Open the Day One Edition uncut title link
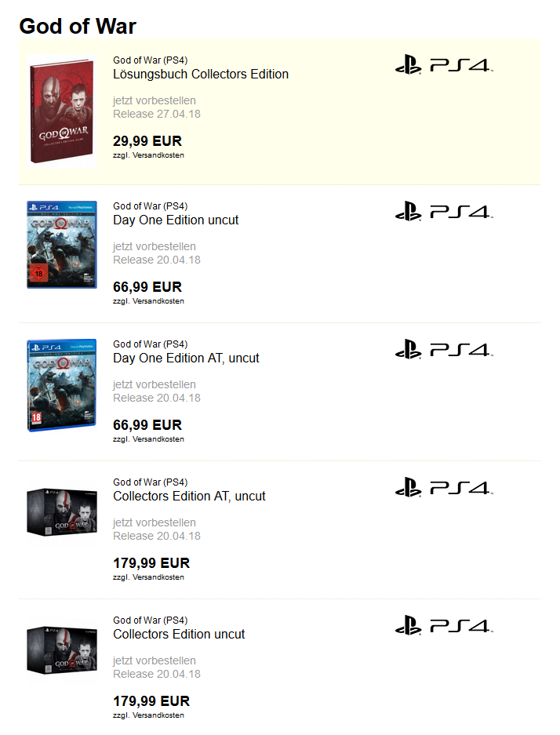Viewport: 560px width, 735px height. click(x=176, y=220)
